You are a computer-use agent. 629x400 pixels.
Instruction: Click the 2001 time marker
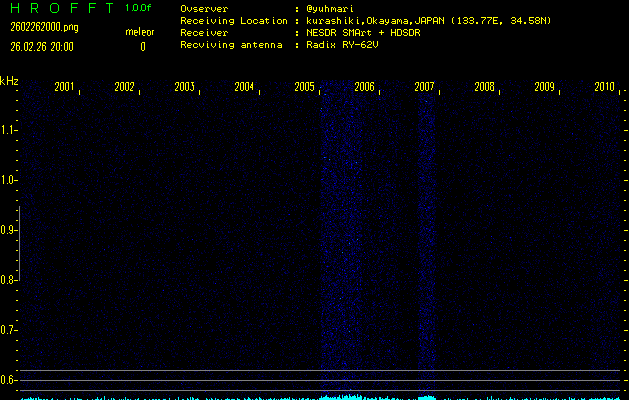click(x=64, y=87)
